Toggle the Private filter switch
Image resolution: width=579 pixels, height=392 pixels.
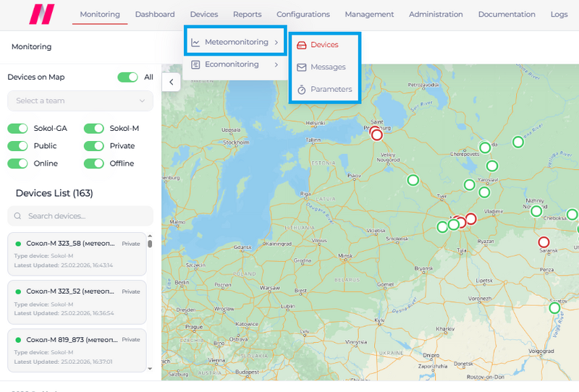click(94, 146)
